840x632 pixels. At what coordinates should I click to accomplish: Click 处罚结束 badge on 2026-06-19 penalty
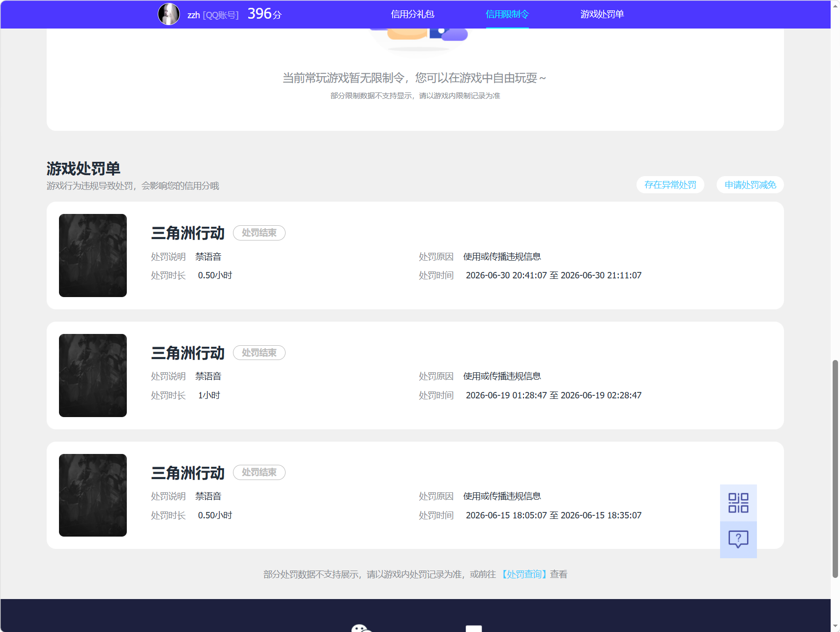[259, 353]
